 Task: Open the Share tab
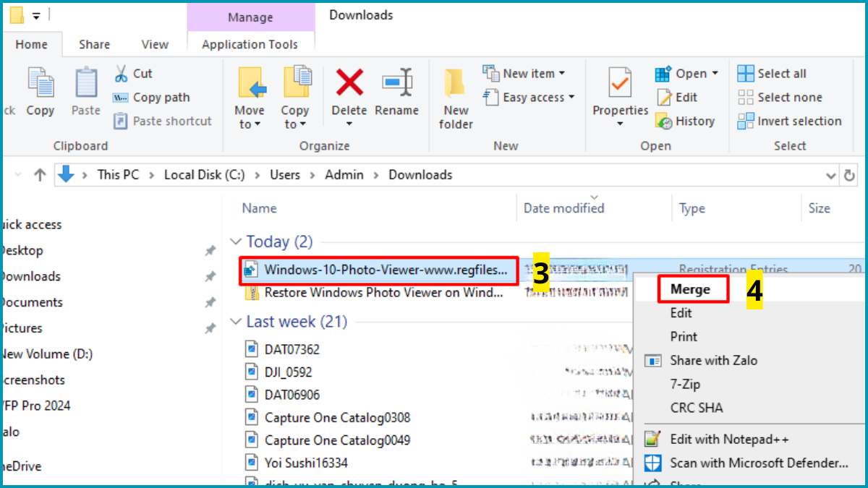(x=93, y=44)
